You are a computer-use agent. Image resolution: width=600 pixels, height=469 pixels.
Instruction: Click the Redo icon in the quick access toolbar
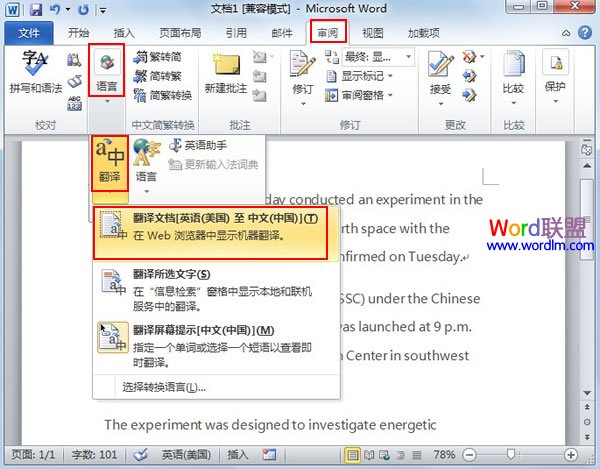point(83,9)
